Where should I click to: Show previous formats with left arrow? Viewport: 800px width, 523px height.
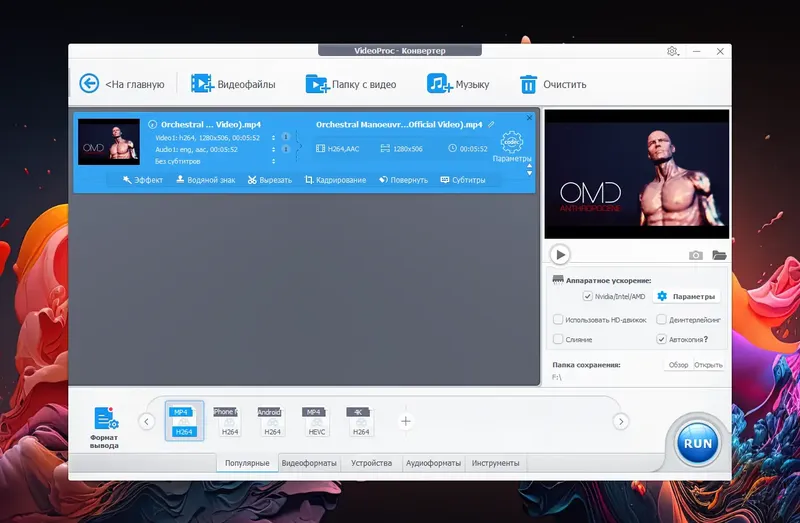point(146,421)
